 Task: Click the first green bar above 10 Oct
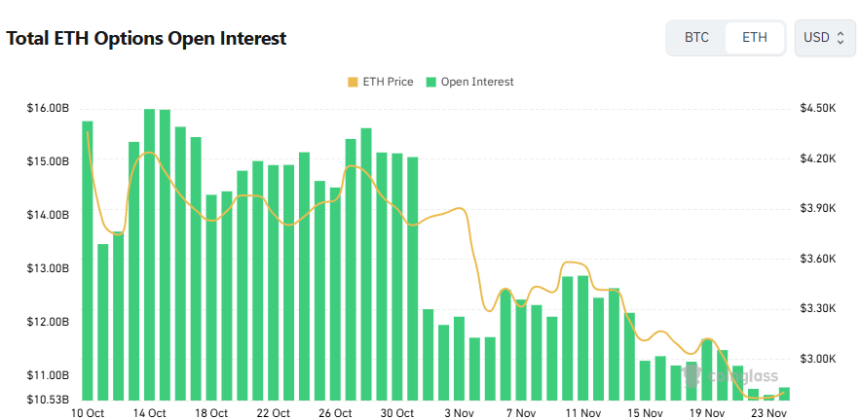point(88,260)
